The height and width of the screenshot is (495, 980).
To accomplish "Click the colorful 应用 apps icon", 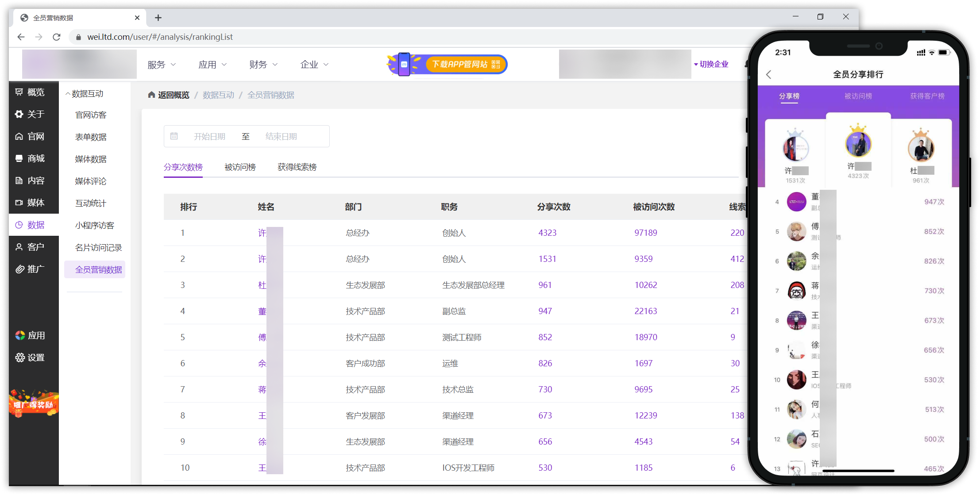I will (x=20, y=335).
